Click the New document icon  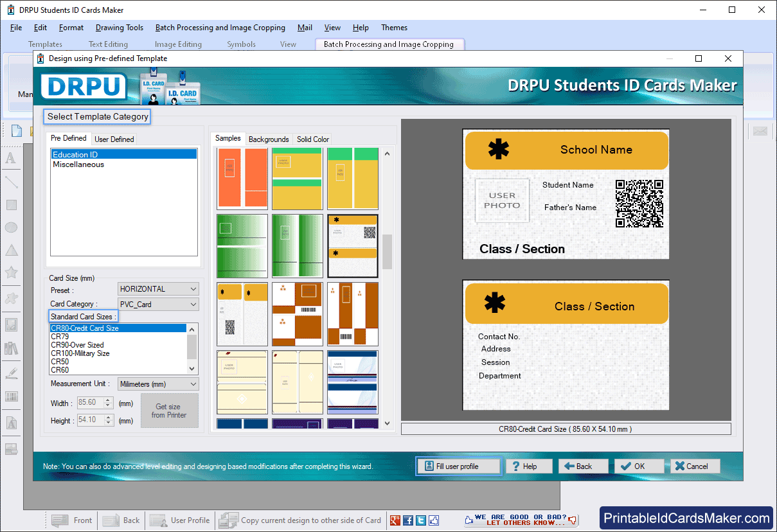17,131
